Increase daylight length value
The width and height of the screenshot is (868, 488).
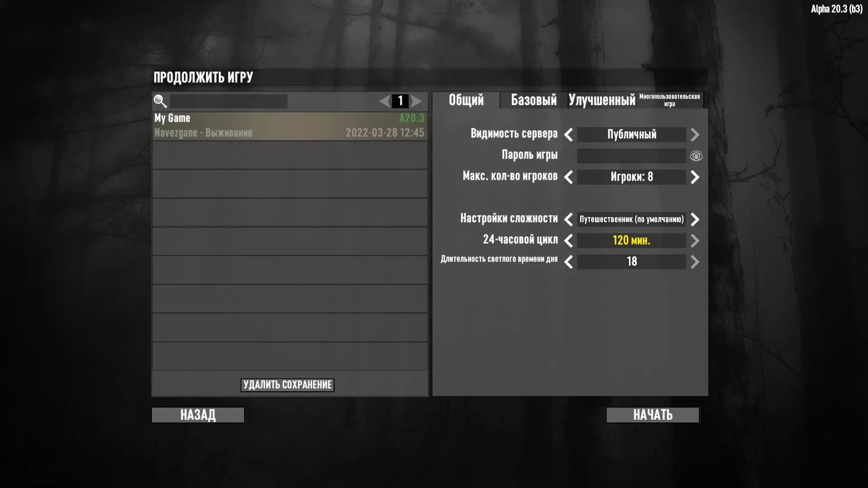click(695, 262)
